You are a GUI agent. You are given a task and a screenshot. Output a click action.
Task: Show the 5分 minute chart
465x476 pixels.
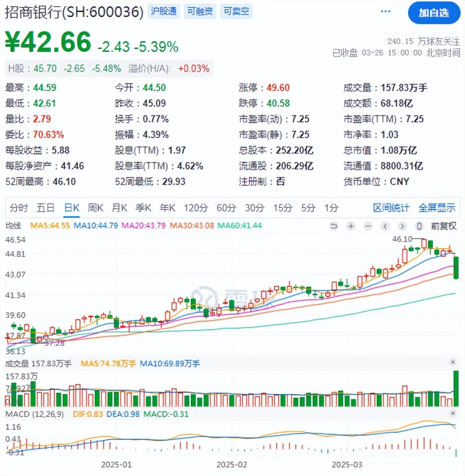308,208
